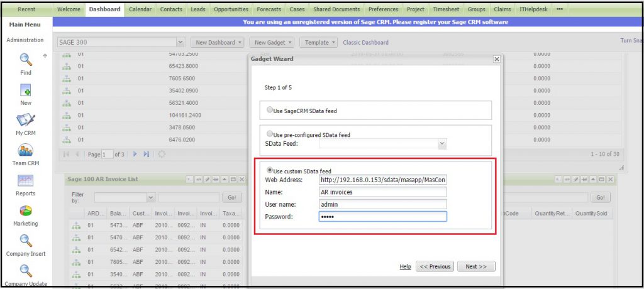Click the hierarchy icon on the 104161.2400 row
Viewport: 644px width, 289px height.
click(65, 116)
